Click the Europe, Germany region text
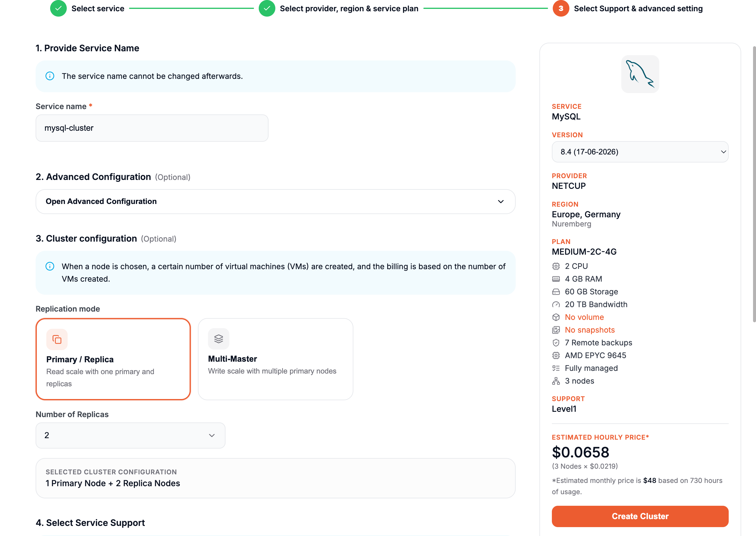 [x=586, y=215]
